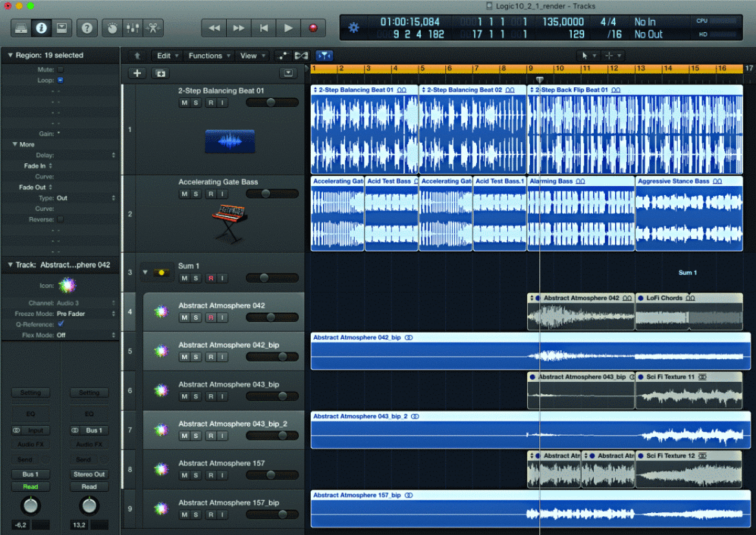Click the track hierarchy up arrow
Screen dimensions: 756x535
[x=138, y=56]
